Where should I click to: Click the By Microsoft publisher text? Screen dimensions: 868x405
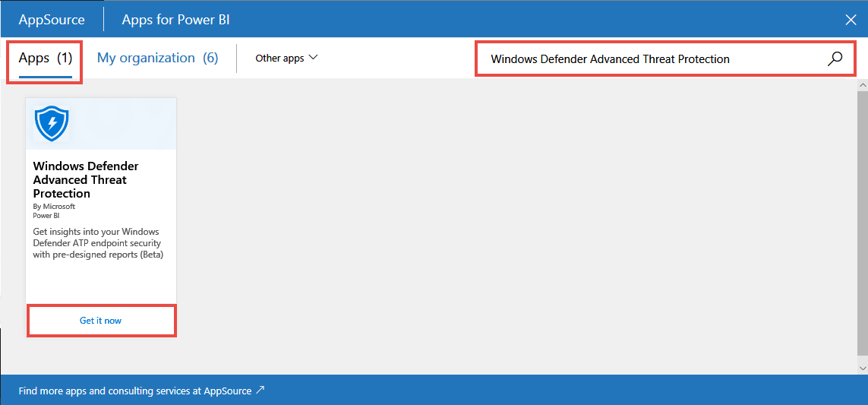click(x=54, y=206)
